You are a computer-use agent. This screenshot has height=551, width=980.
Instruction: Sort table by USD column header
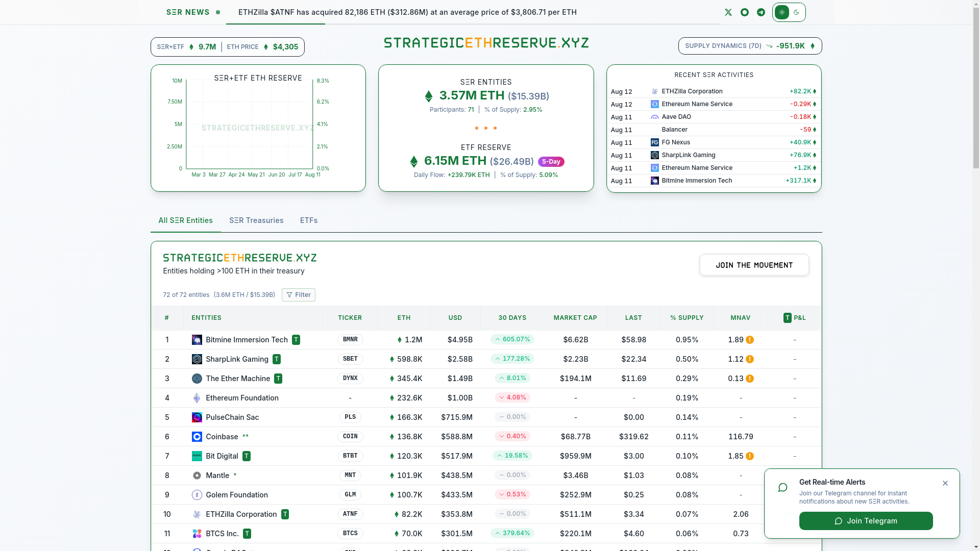455,318
